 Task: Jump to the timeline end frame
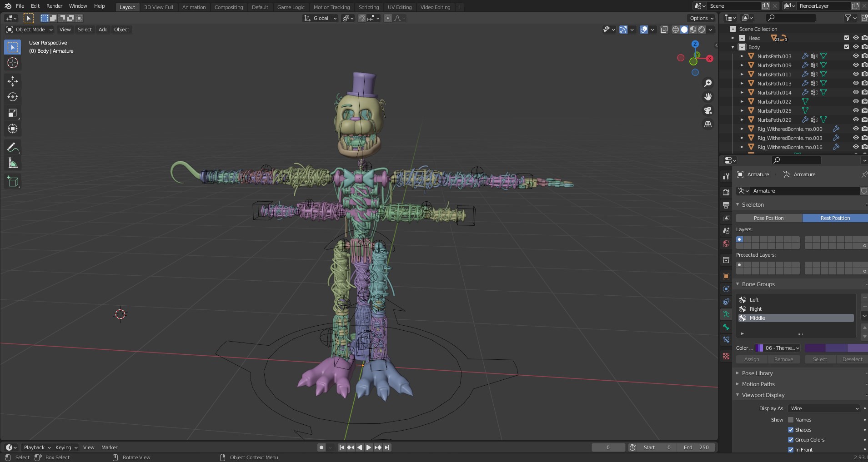pos(387,447)
